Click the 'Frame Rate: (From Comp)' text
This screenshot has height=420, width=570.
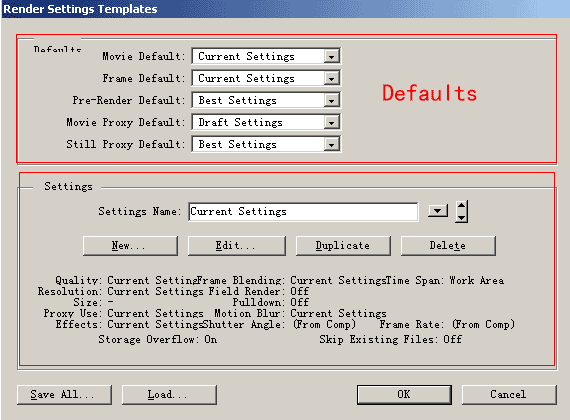(447, 324)
